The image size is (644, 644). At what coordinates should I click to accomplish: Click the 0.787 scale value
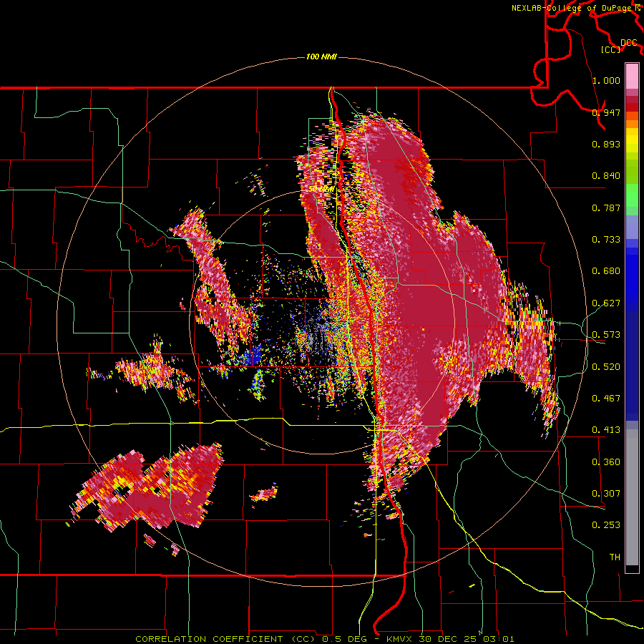(606, 208)
